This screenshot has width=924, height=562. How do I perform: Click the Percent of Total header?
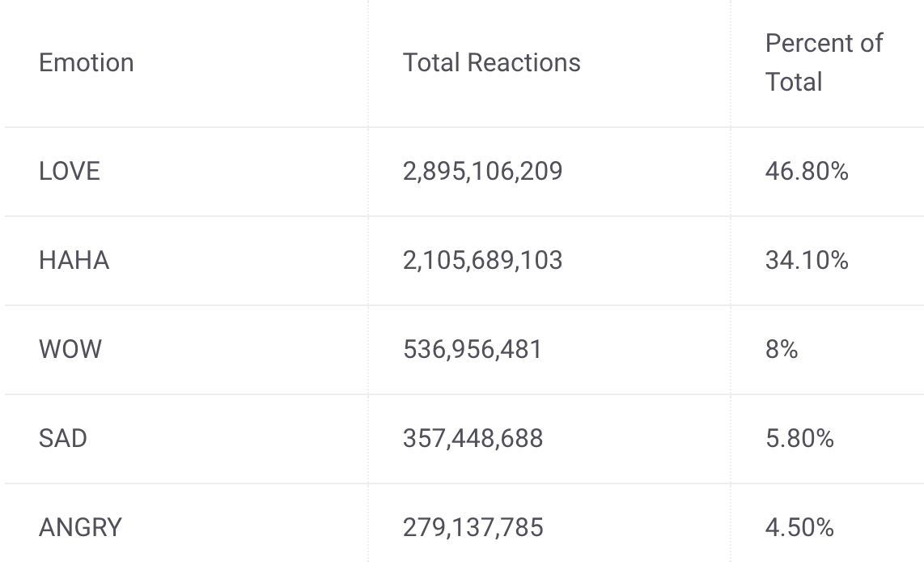click(x=824, y=62)
